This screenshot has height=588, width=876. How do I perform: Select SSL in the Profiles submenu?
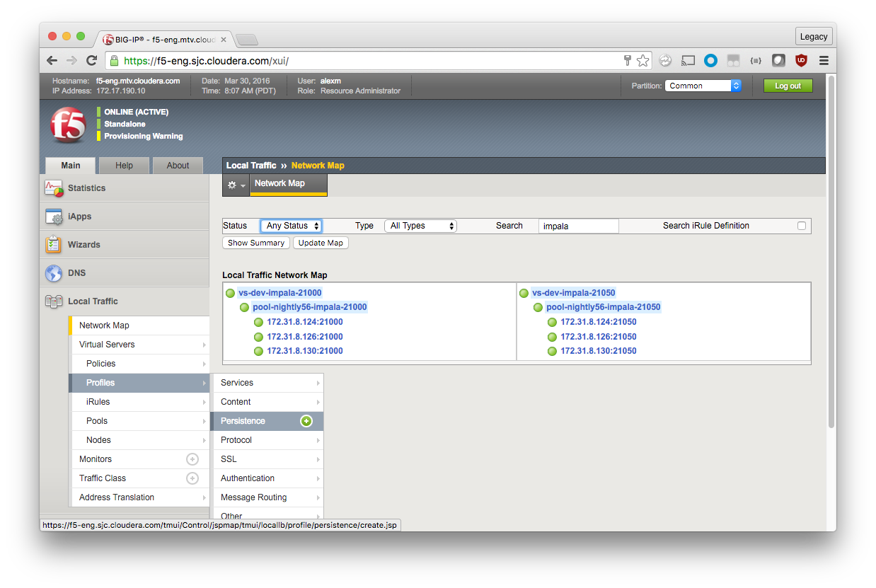pyautogui.click(x=229, y=459)
